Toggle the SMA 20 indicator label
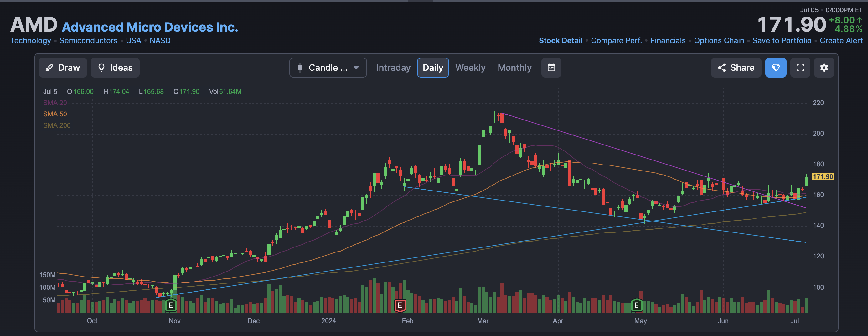 click(55, 103)
